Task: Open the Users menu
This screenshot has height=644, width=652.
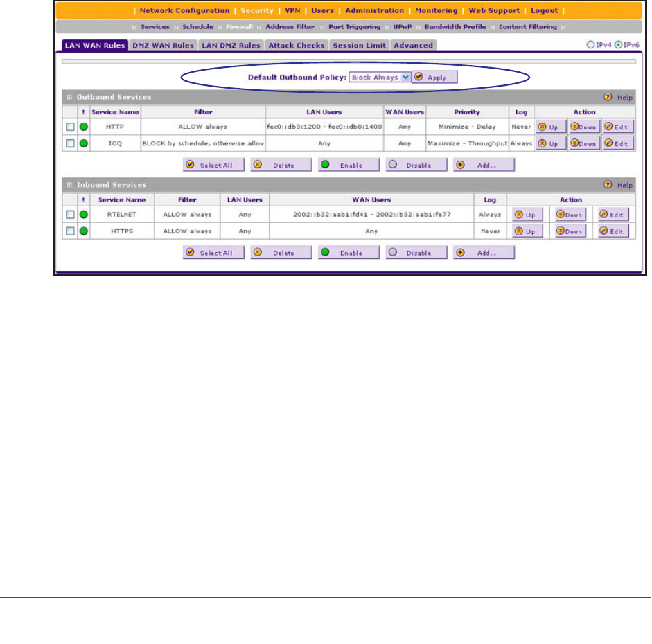Action: (322, 11)
